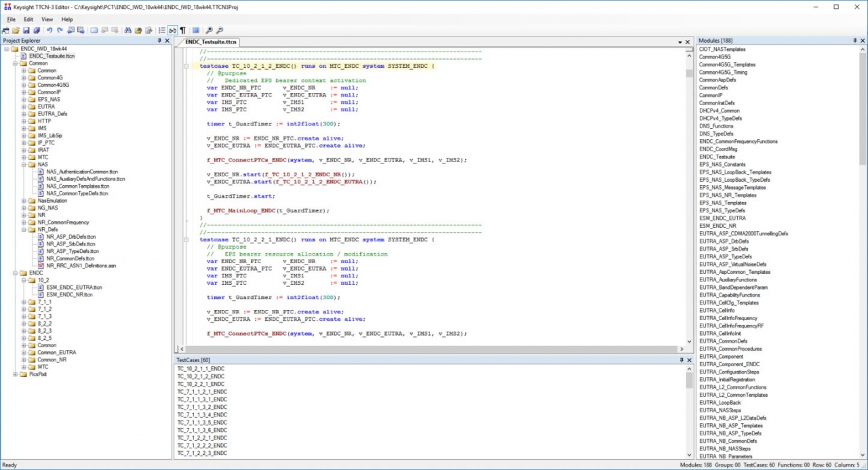Open NR_RRC_ASN1_Definitions.asn file in tree
Screen dimensions: 868x470
[x=81, y=265]
